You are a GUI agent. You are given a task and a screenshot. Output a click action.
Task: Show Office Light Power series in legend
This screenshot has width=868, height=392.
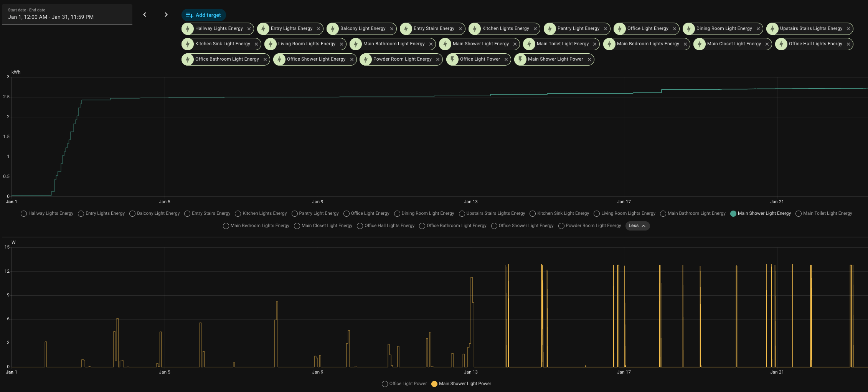point(404,384)
